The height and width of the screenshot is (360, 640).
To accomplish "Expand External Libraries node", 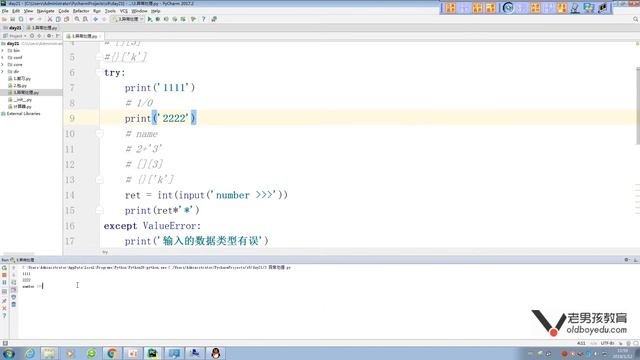I will pos(21,113).
